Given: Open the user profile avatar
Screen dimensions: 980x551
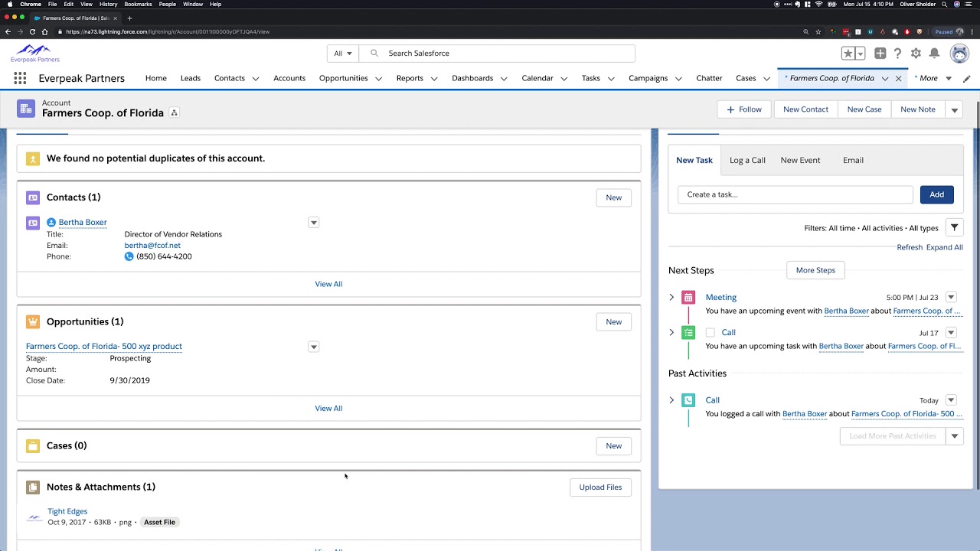Looking at the screenshot, I should [x=959, y=54].
